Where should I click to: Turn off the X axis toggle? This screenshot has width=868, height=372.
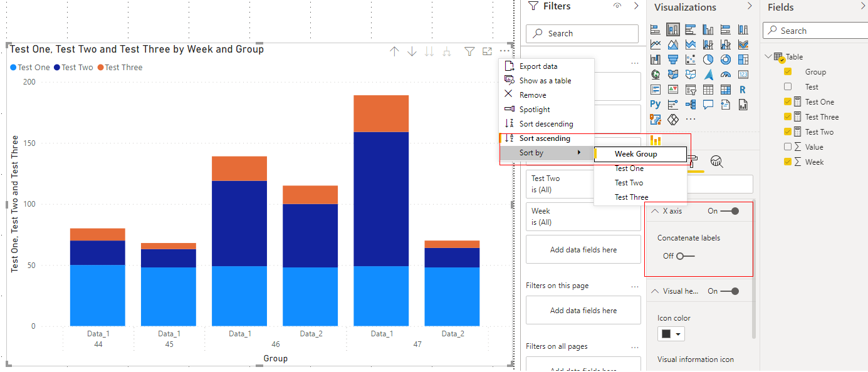click(729, 211)
